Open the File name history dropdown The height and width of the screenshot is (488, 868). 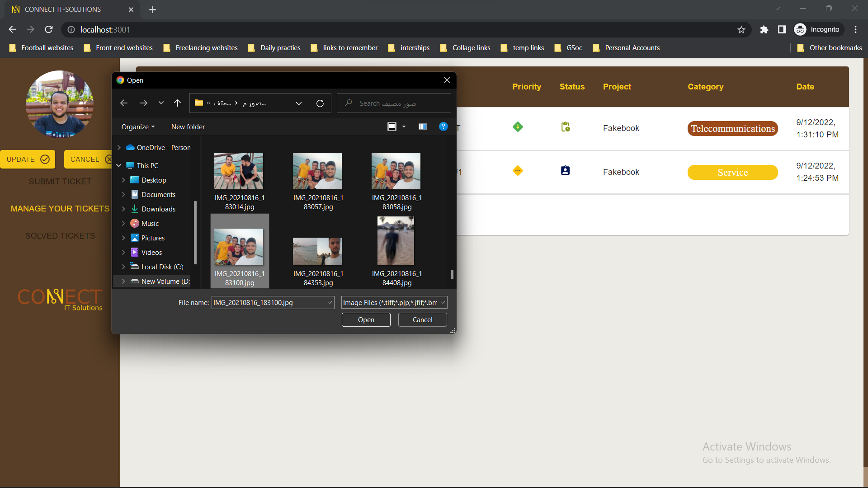(x=330, y=303)
